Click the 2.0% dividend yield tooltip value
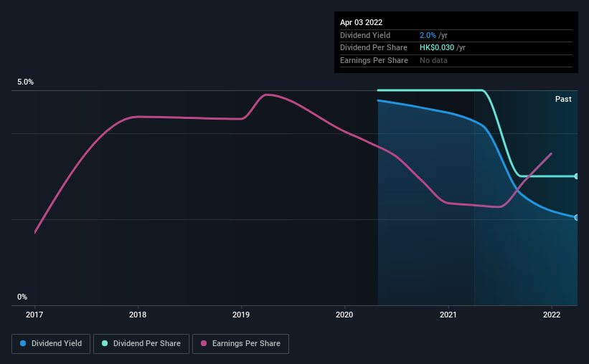 point(428,35)
